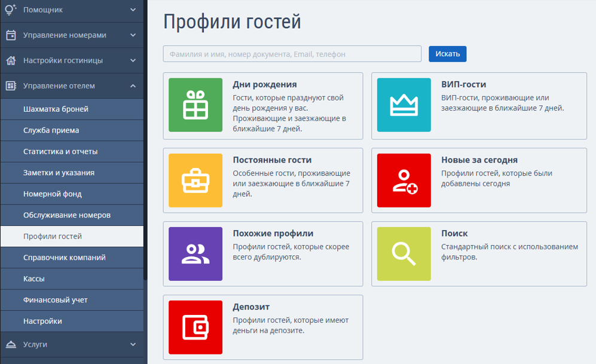Collapse the Управление отелем section chevron
The image size is (596, 364).
[x=133, y=86]
